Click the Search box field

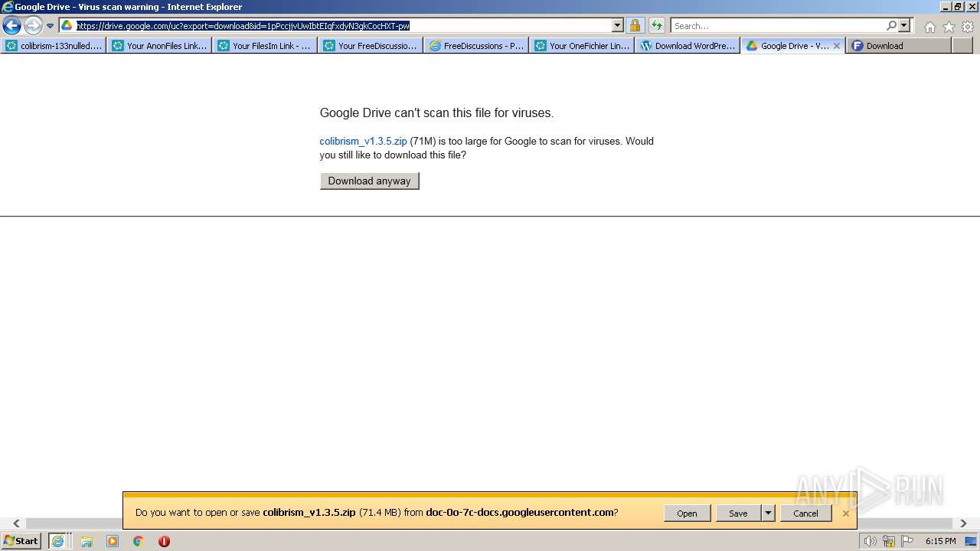pyautogui.click(x=778, y=26)
